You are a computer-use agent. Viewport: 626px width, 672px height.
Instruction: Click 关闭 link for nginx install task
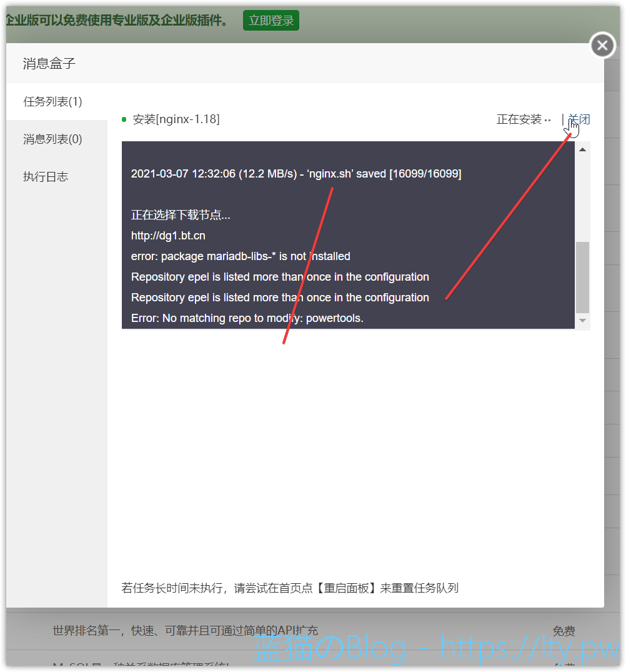[579, 119]
